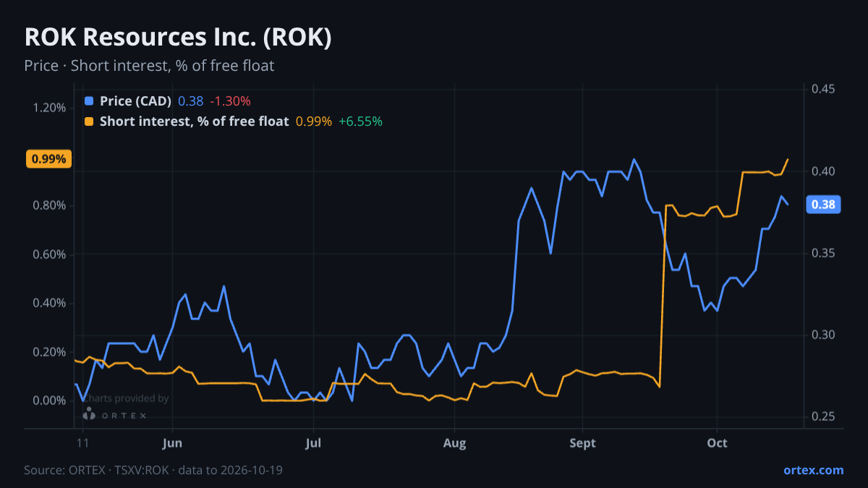Click the 0.38 price value in legend

pyautogui.click(x=191, y=101)
